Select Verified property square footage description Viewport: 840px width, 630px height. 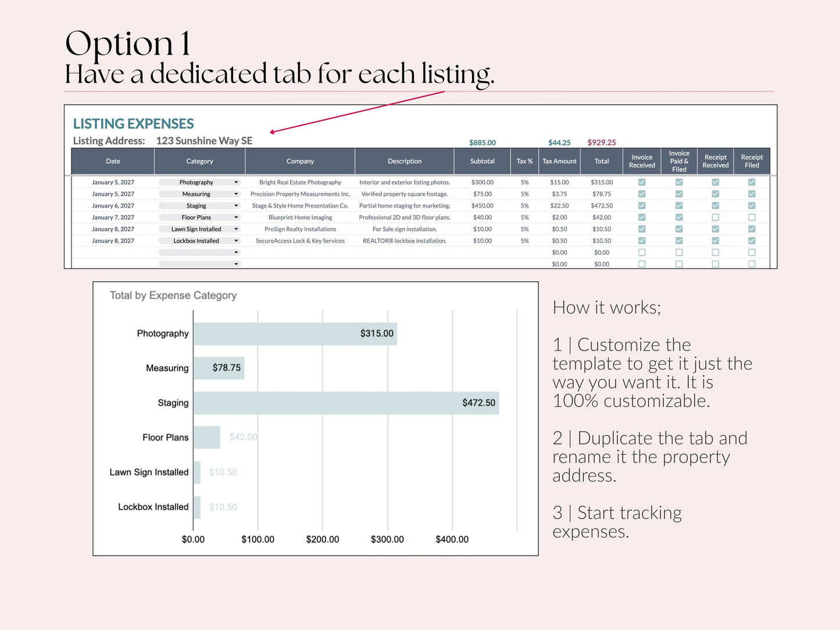405,194
